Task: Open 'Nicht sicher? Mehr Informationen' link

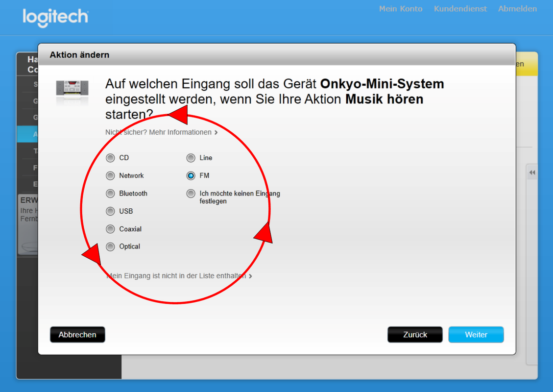Action: 161,132
